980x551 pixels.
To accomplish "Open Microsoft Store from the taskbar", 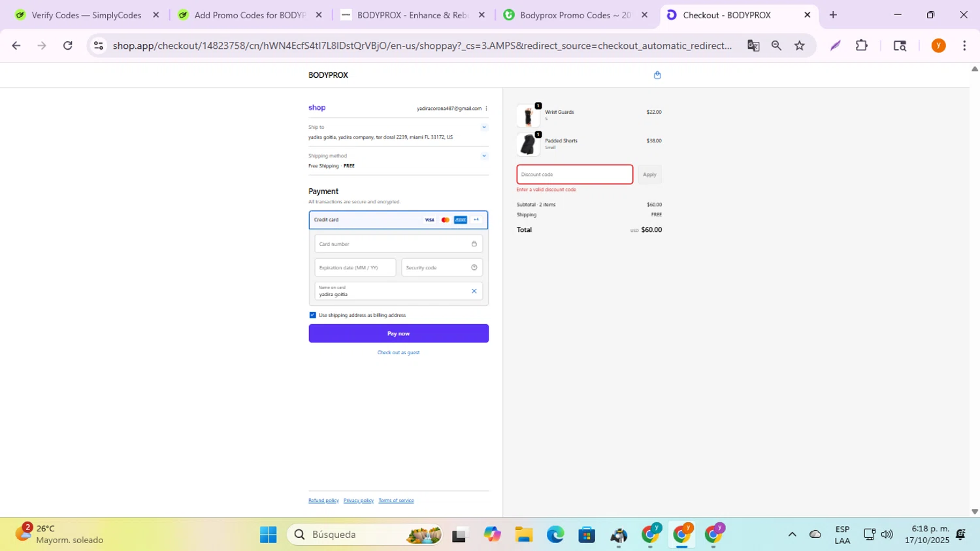I will coord(587,535).
